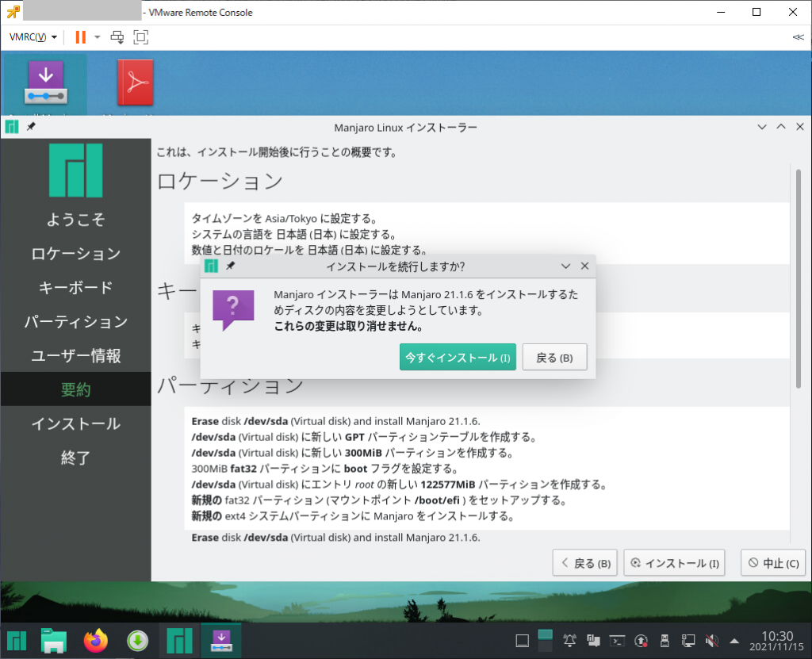The height and width of the screenshot is (659, 812).
Task: Click the /boot/efi マウントポイント line
Action: [x=379, y=500]
